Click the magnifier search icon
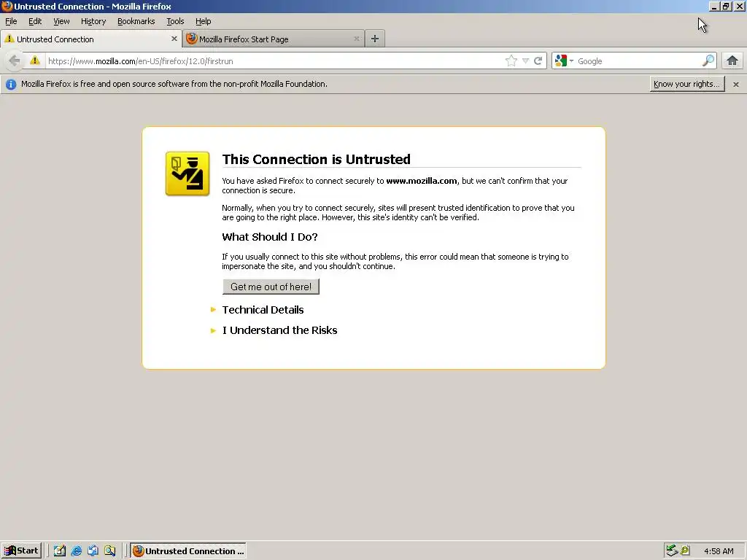This screenshot has width=747, height=560. click(x=708, y=61)
